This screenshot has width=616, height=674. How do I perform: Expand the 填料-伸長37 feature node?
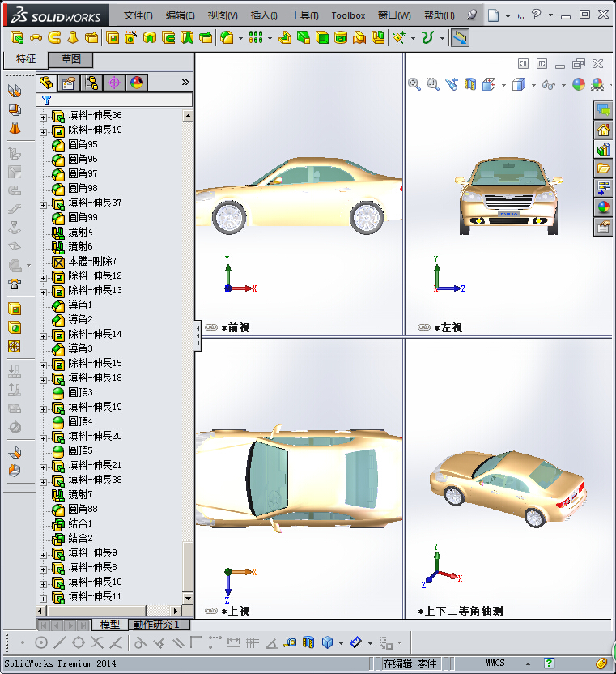tap(43, 205)
